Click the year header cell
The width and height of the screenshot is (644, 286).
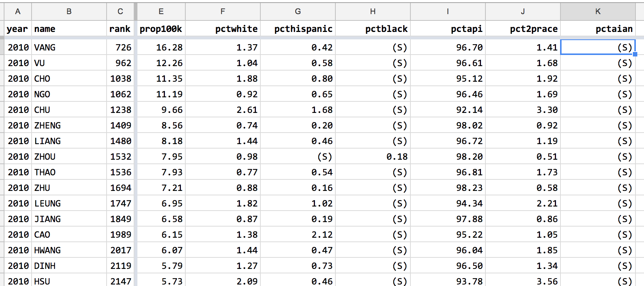tap(17, 29)
